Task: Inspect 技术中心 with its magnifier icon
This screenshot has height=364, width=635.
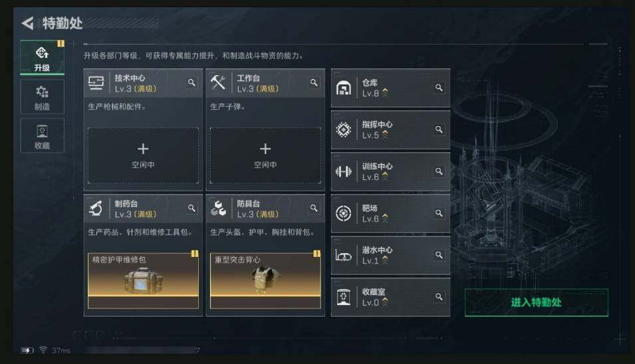Action: [191, 83]
